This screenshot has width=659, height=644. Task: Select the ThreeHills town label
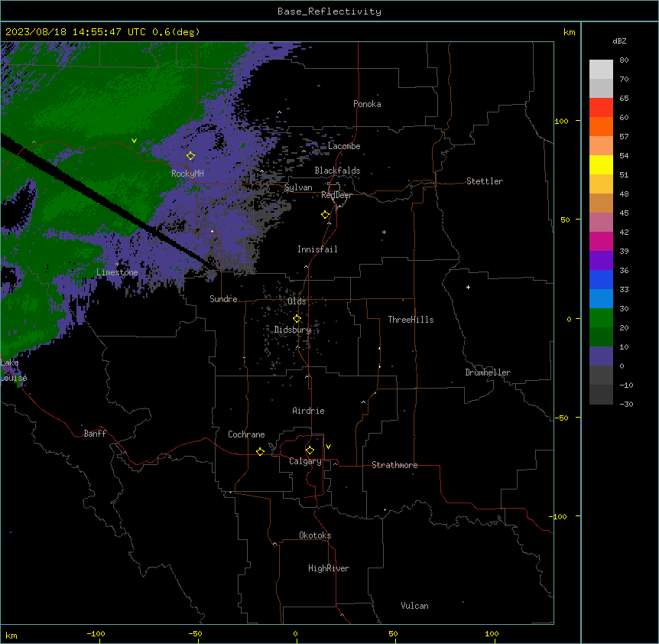411,320
